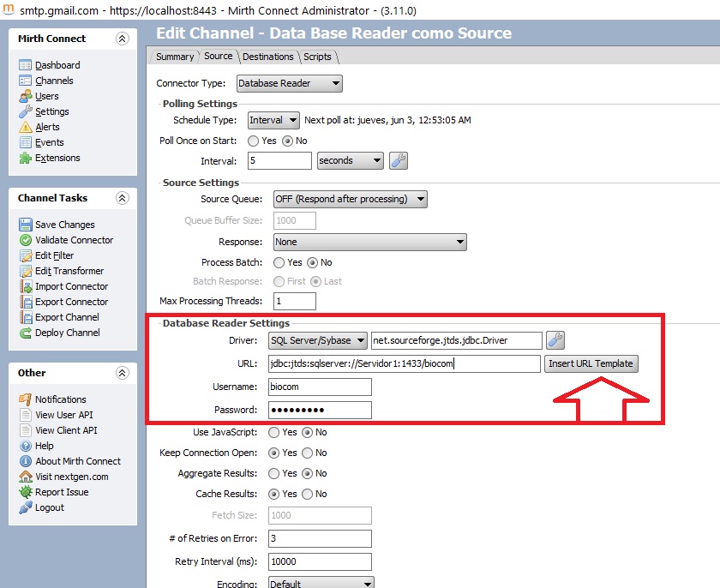Click the wrench icon beside the Interval field
The height and width of the screenshot is (588, 720).
pyautogui.click(x=398, y=160)
